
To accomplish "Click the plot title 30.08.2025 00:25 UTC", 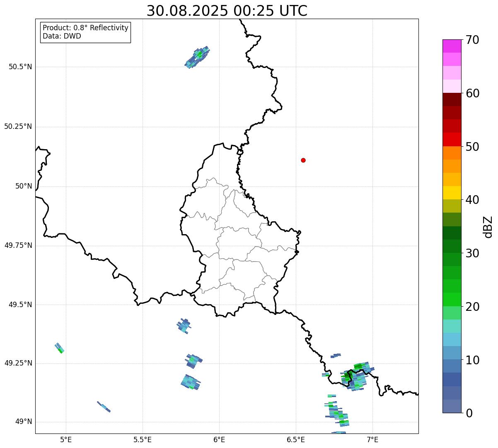I will tap(227, 11).
